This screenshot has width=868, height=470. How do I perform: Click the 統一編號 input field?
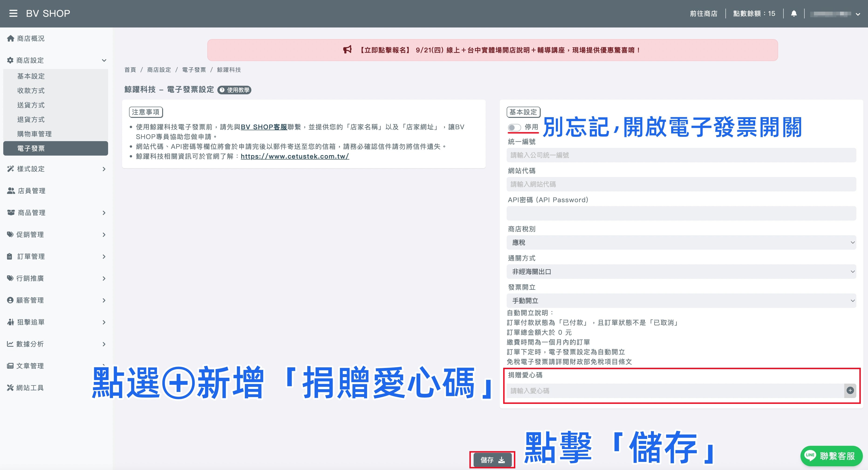[681, 155]
